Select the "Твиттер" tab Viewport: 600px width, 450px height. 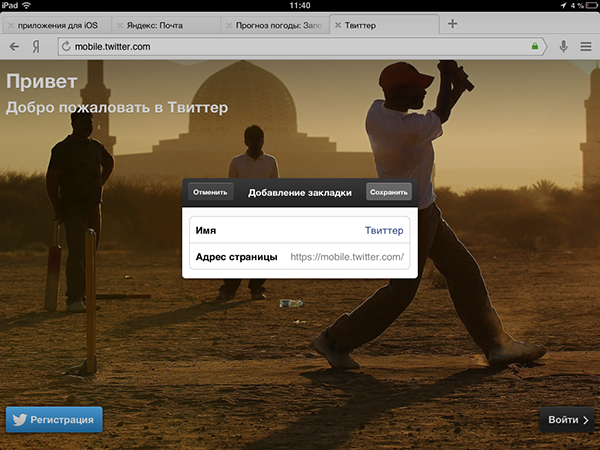384,25
